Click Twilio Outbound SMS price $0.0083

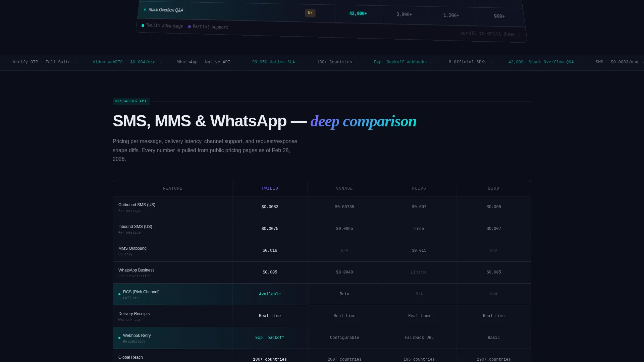(x=270, y=207)
